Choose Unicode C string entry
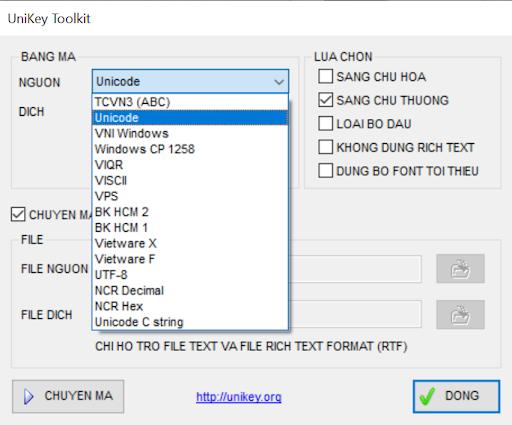The width and height of the screenshot is (512, 425). click(190, 322)
